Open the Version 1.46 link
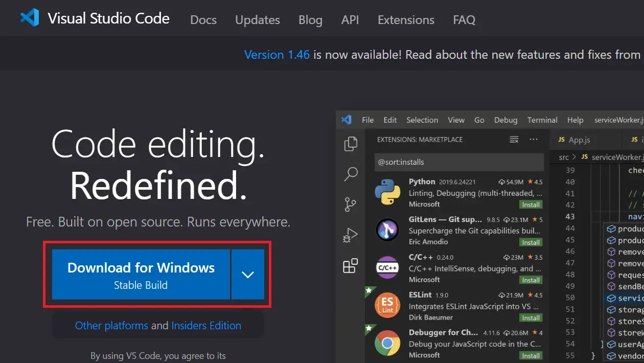This screenshot has width=644, height=363. (x=277, y=55)
